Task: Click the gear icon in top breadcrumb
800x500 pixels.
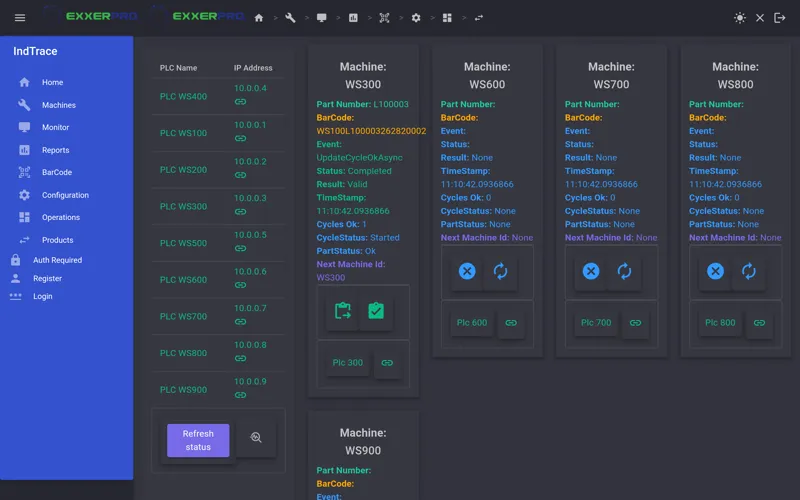Action: click(416, 18)
